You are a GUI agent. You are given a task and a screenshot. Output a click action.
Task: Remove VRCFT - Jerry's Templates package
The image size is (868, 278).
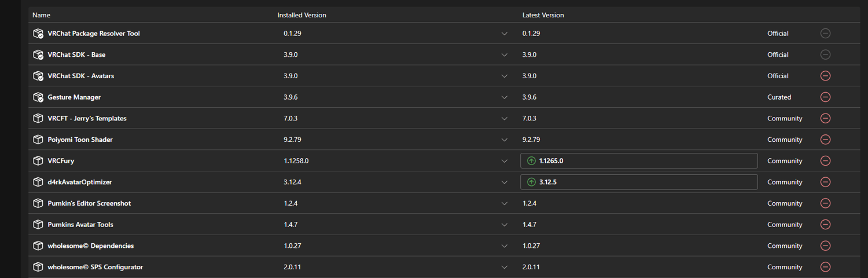pyautogui.click(x=826, y=118)
